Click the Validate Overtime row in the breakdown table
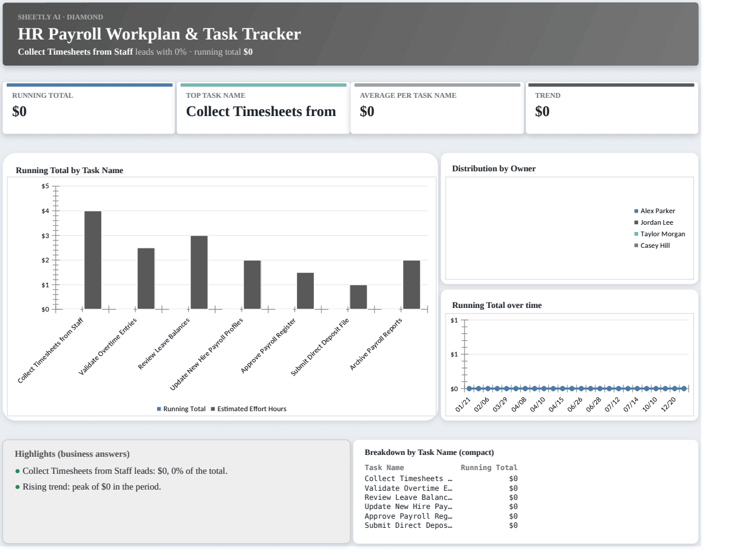 [441, 488]
